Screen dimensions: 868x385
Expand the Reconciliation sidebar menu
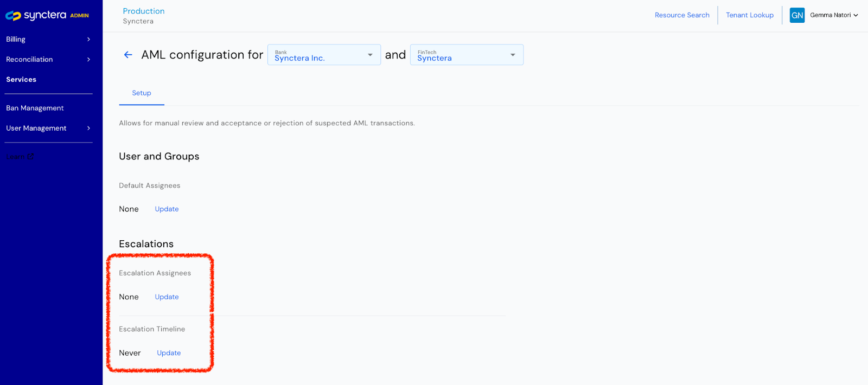click(x=48, y=59)
